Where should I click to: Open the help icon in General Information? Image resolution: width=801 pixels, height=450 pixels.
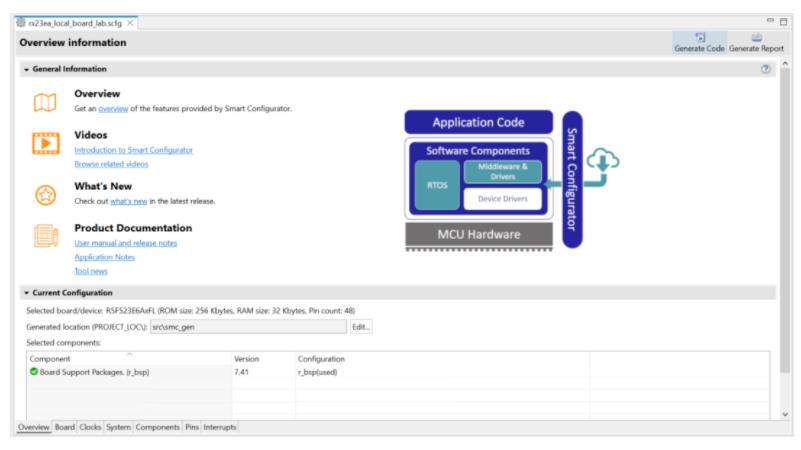(765, 69)
